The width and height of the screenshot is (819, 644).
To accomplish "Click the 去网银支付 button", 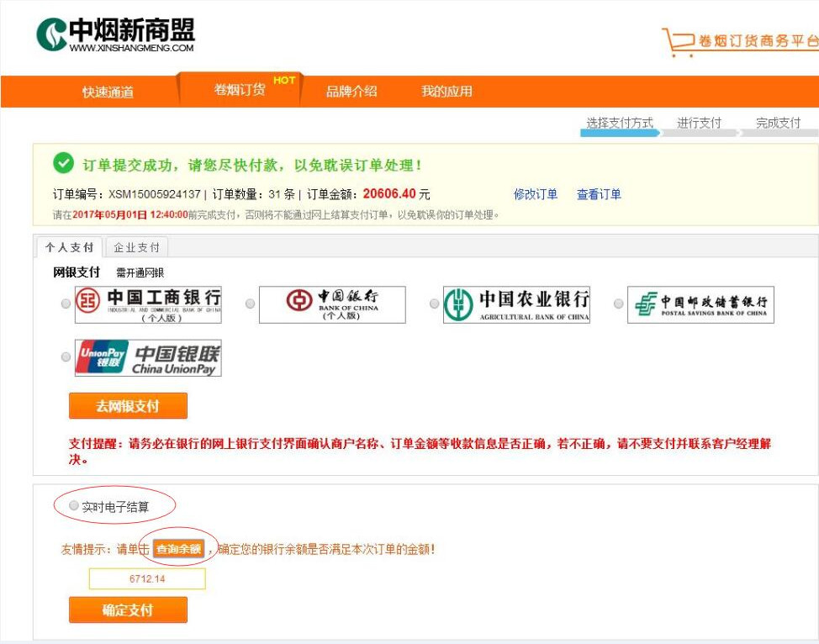I will [128, 406].
